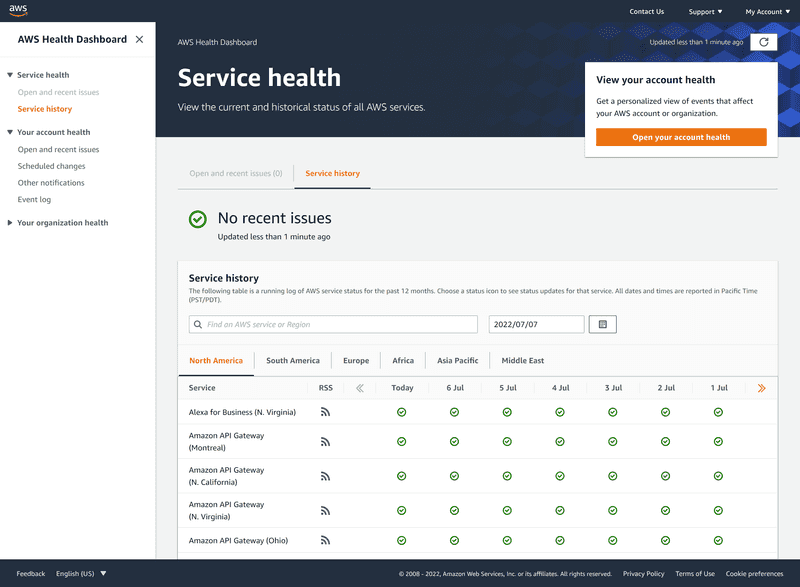This screenshot has width=800, height=587.
Task: Collapse the Service health sidebar section
Action: click(x=10, y=74)
